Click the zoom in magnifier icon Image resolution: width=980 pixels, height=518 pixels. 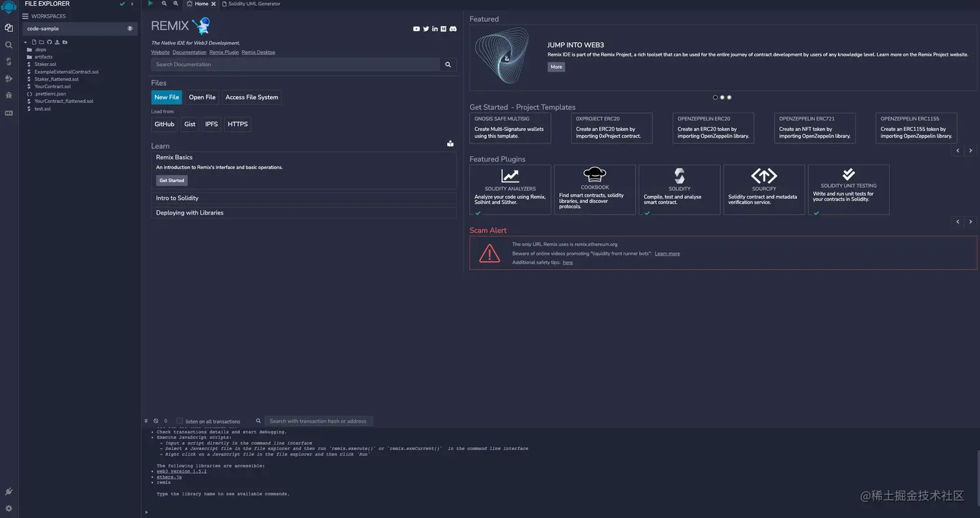pos(176,3)
